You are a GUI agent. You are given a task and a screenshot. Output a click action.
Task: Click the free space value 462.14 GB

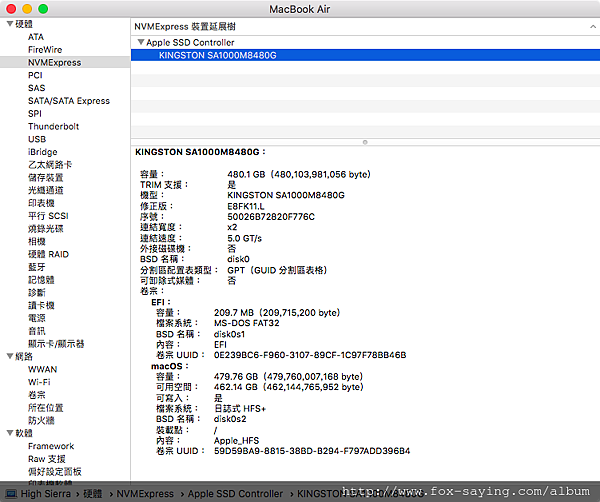236,387
